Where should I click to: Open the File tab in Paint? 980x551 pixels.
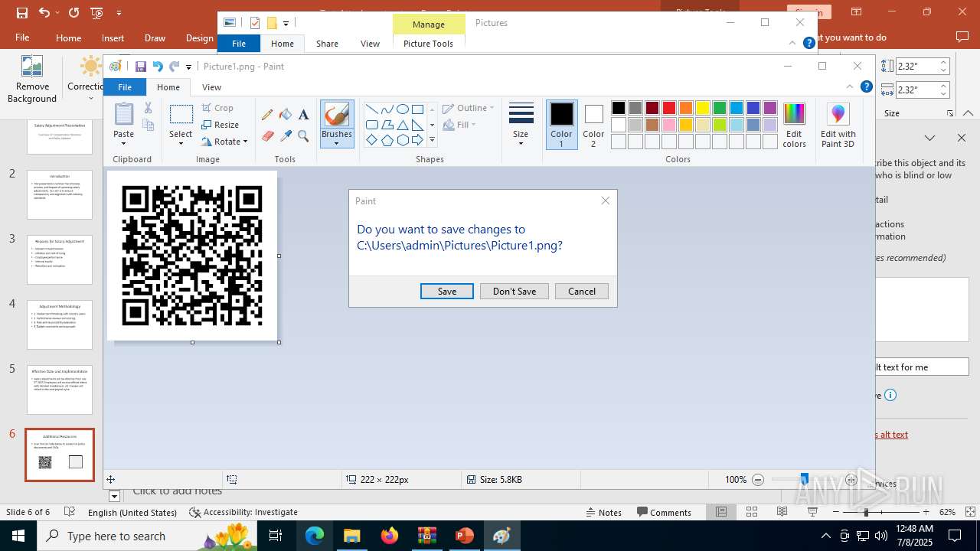coord(125,87)
